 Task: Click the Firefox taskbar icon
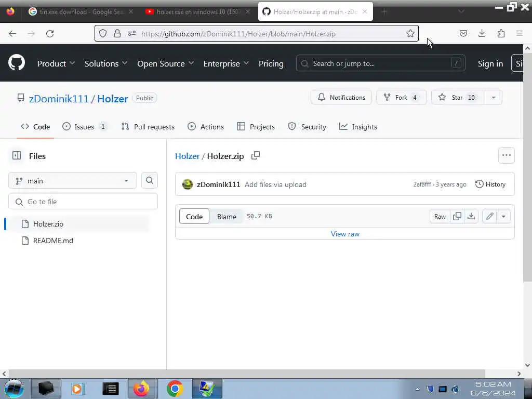[141, 389]
